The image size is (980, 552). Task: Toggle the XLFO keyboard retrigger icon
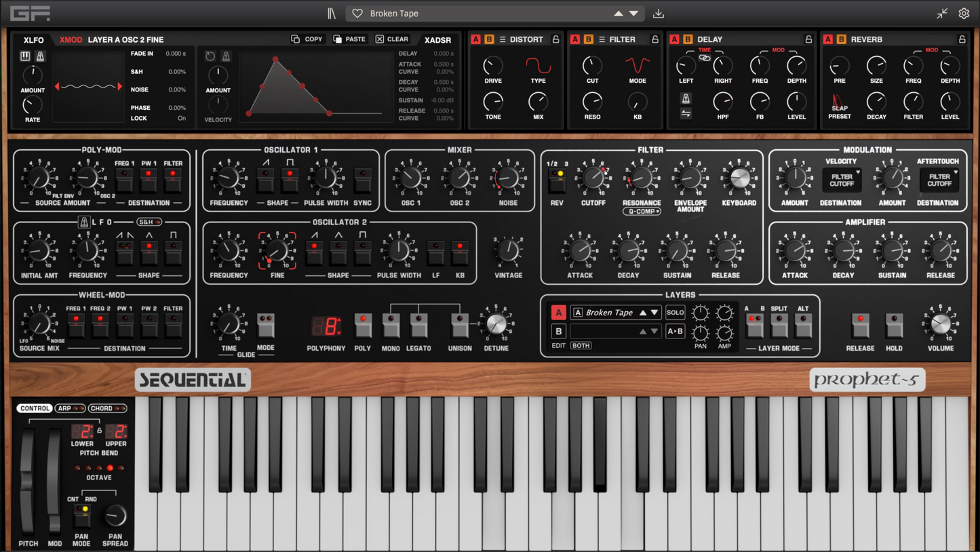tap(25, 57)
